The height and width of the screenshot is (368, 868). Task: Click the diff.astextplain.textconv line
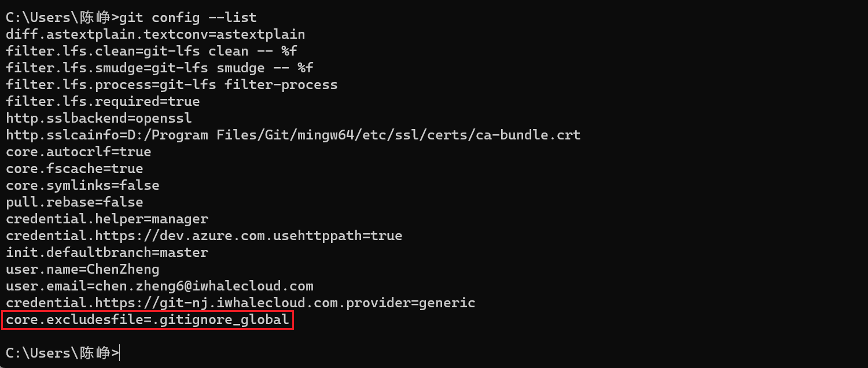155,35
